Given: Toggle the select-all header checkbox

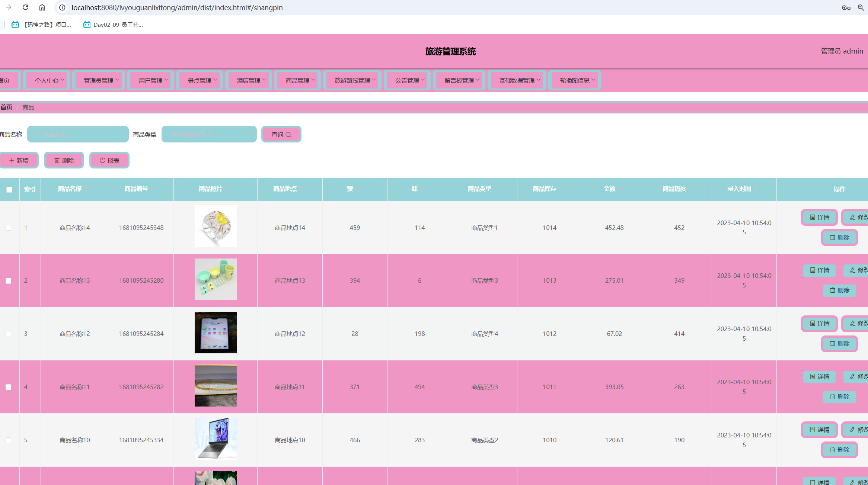Looking at the screenshot, I should pyautogui.click(x=9, y=190).
